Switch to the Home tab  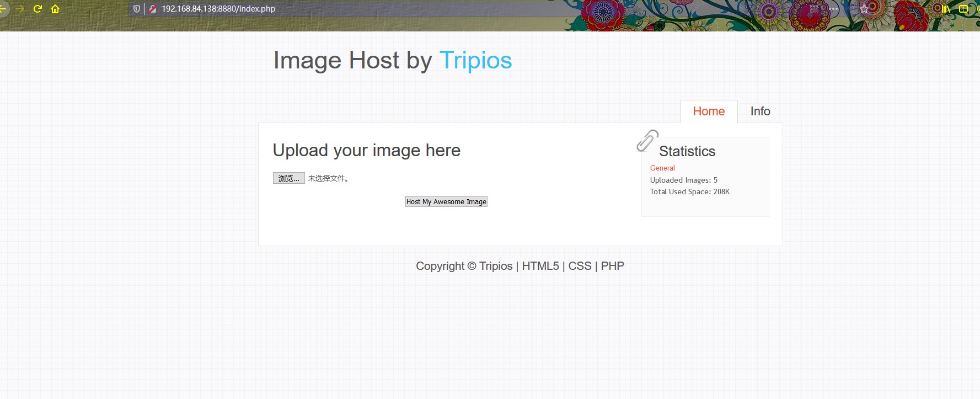click(x=709, y=111)
